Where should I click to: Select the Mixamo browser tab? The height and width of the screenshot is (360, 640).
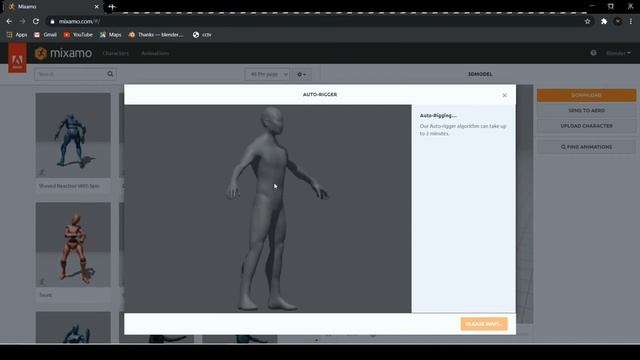[x=53, y=7]
